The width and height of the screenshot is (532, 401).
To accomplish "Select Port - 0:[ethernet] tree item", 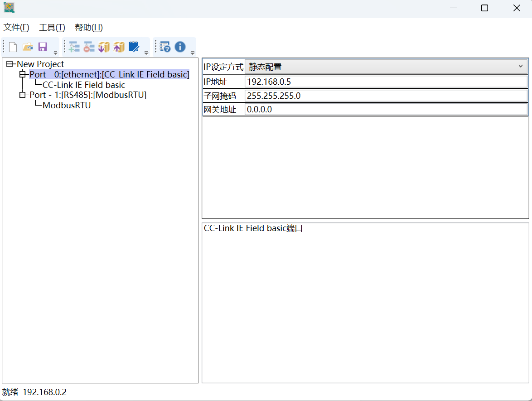I will 109,74.
